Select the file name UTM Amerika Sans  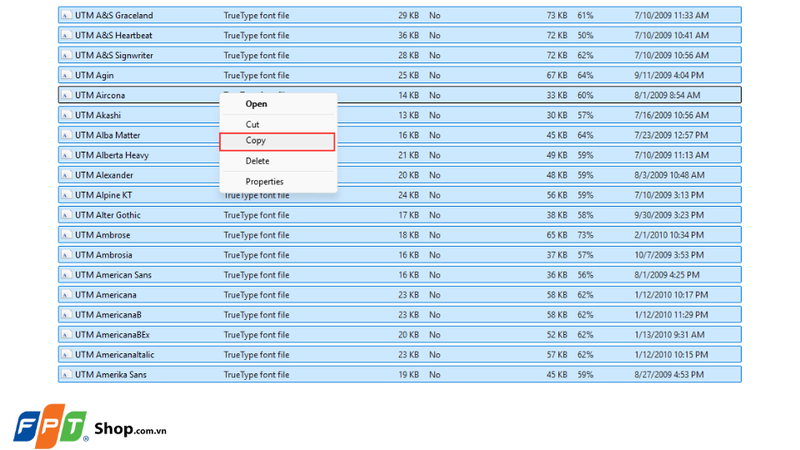[111, 374]
